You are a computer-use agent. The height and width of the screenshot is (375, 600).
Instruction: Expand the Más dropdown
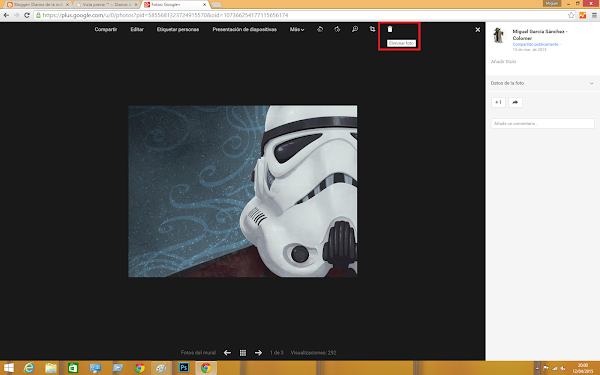click(297, 29)
